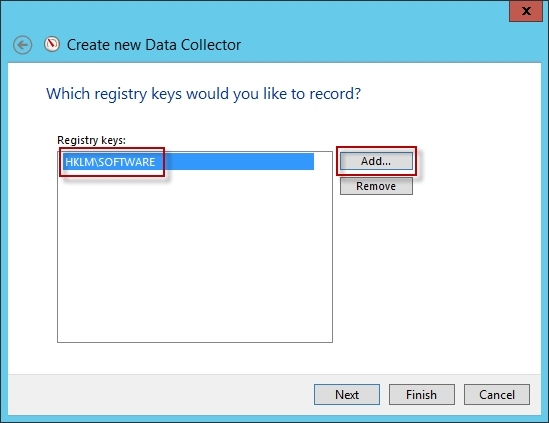The height and width of the screenshot is (423, 549).
Task: Open the Add... registry key dialog
Action: [x=376, y=161]
